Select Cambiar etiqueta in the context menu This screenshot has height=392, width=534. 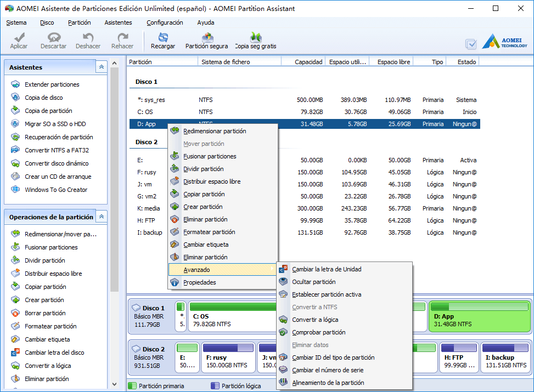(x=223, y=245)
